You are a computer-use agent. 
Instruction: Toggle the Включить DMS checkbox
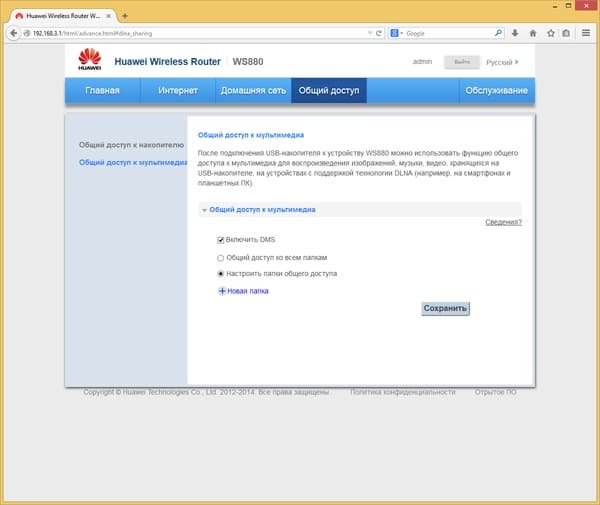tap(220, 240)
